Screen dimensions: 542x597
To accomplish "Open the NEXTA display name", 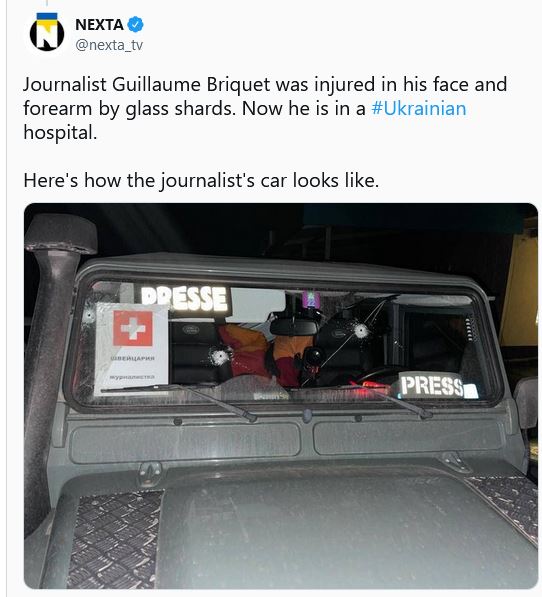I will click(x=99, y=25).
